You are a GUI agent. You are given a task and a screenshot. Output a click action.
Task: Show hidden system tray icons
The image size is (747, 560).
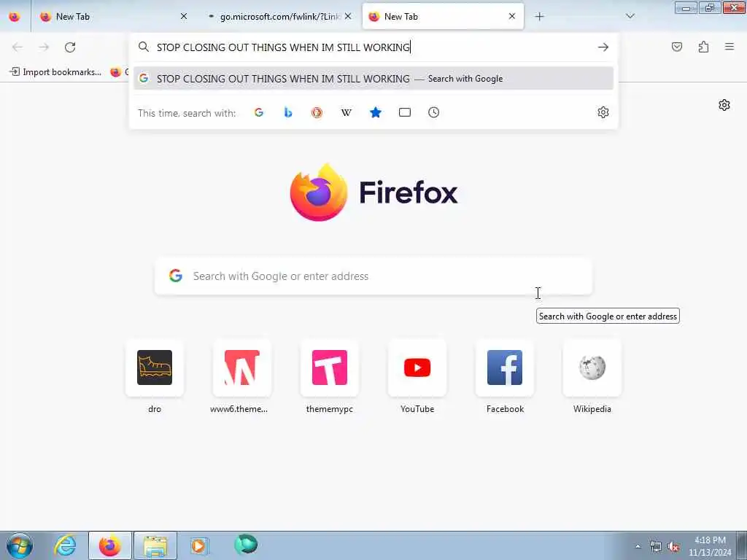[638, 546]
